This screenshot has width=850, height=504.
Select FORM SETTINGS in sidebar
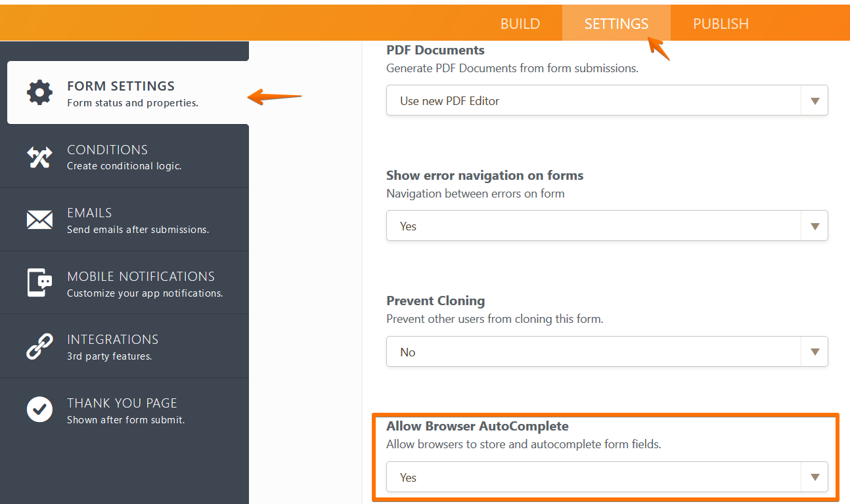(x=128, y=93)
